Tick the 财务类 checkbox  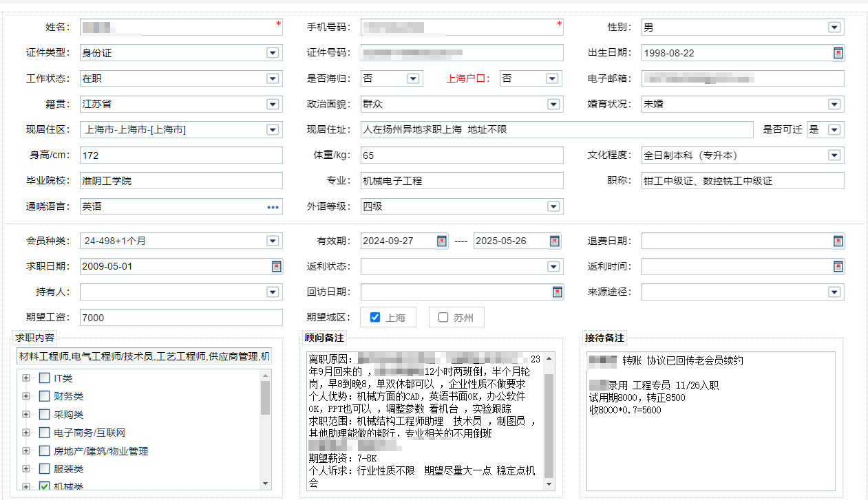pyautogui.click(x=44, y=396)
